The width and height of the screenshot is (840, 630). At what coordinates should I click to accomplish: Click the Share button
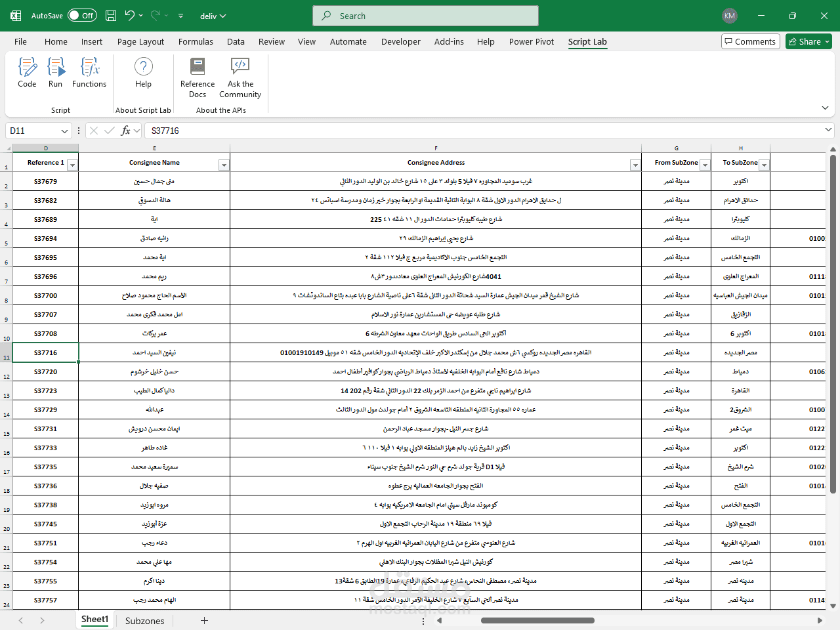click(808, 41)
